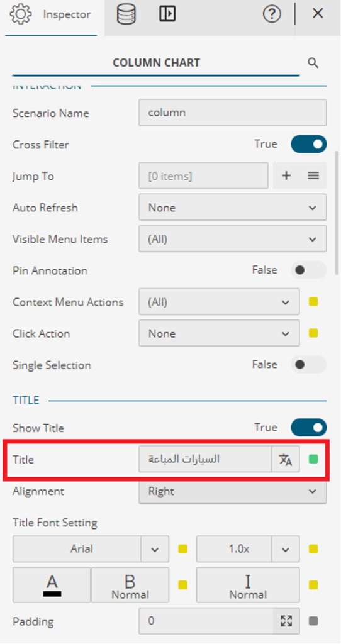
Task: Click the Italic Normal font style button
Action: coord(248,585)
